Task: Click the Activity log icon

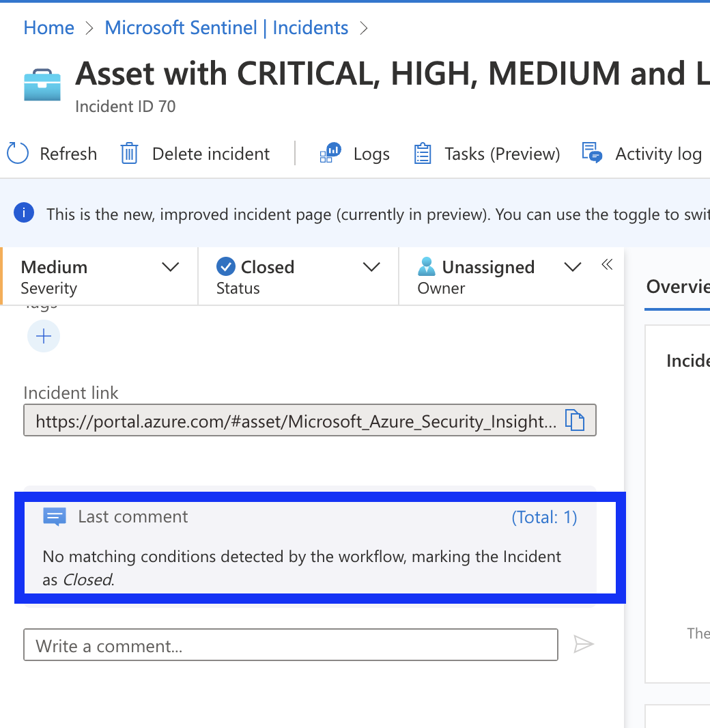Action: (592, 153)
